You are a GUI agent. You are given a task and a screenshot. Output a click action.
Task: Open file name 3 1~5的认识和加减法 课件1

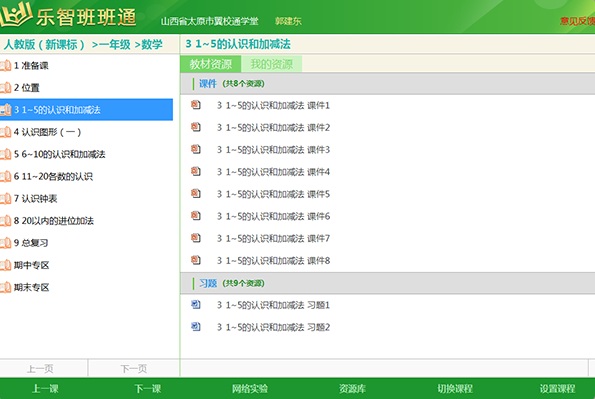click(273, 106)
